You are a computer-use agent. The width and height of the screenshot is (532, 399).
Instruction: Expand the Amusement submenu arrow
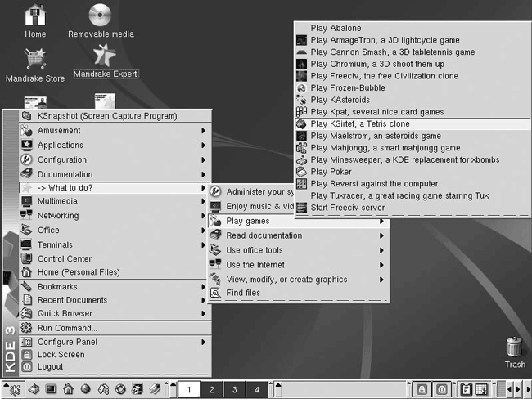(x=203, y=131)
